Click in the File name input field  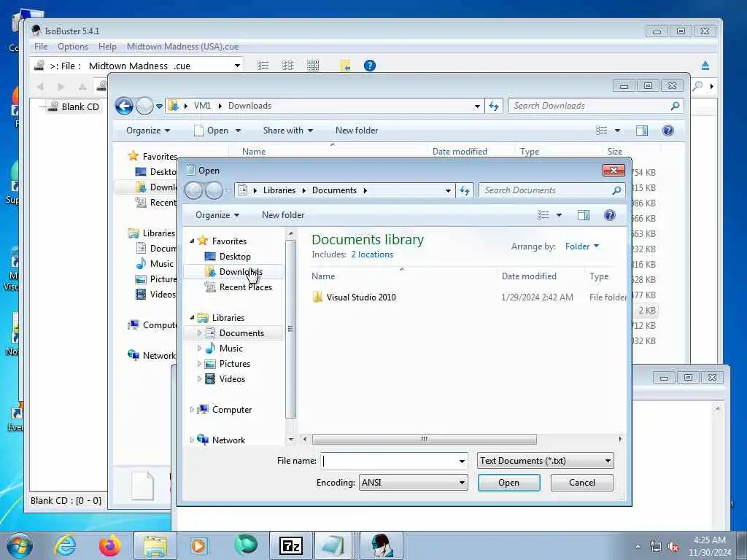[389, 461]
